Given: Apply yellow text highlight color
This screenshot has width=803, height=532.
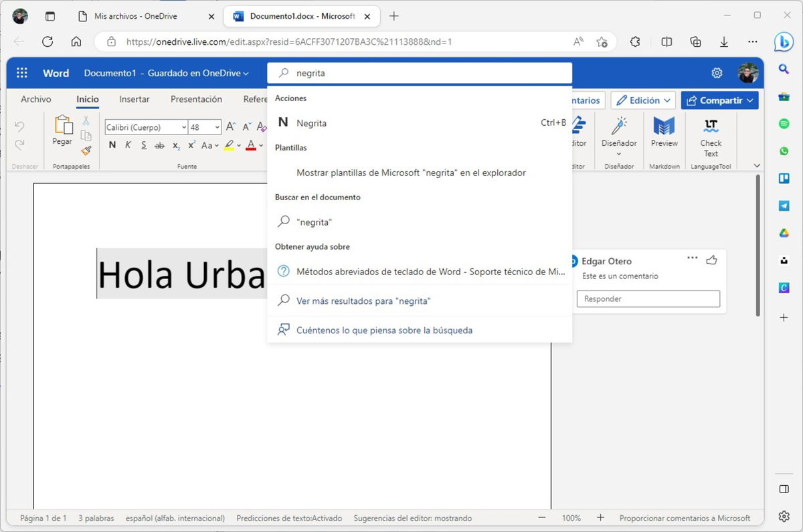Looking at the screenshot, I should (229, 145).
